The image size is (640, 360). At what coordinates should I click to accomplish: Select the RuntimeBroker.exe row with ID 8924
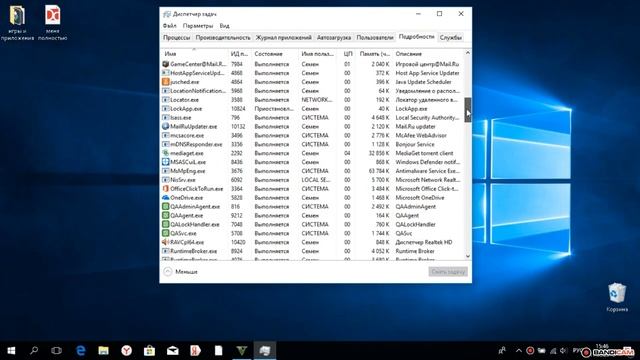click(313, 251)
